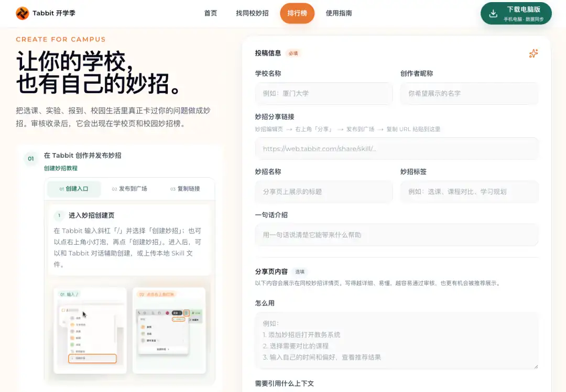Open the 首页 nav item

211,13
